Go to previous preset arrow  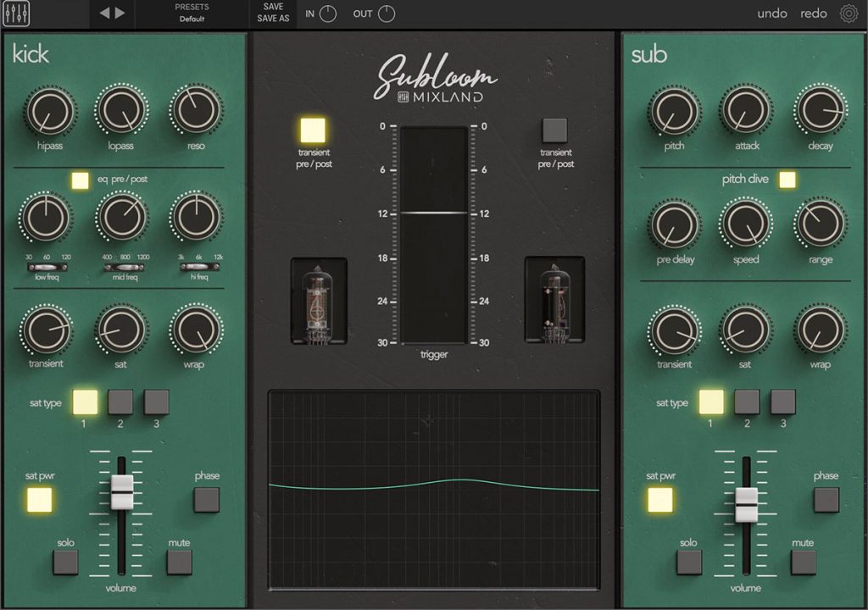[104, 14]
